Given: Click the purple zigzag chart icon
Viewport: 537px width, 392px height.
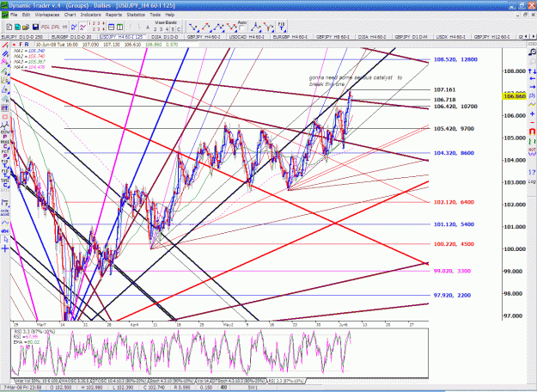Looking at the screenshot, I should [x=82, y=27].
